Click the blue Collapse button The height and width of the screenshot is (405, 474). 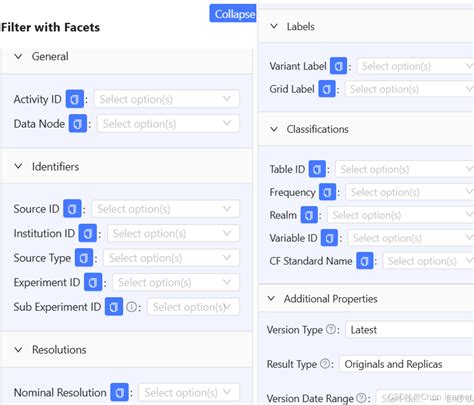click(x=233, y=14)
